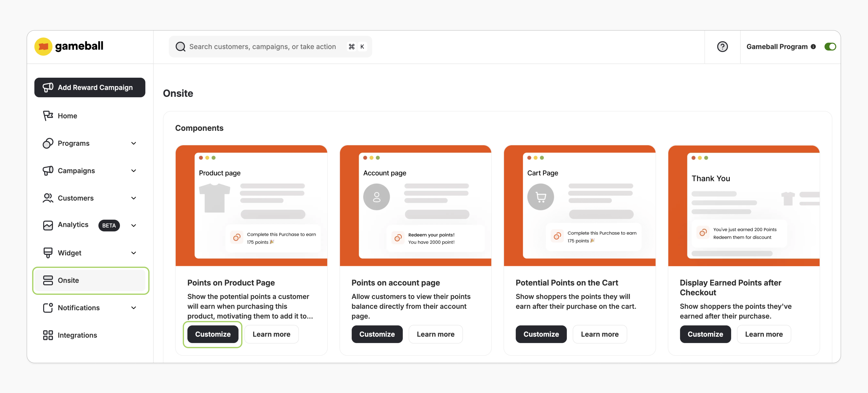The width and height of the screenshot is (868, 393).
Task: Open the BETA badge on Analytics
Action: [109, 225]
